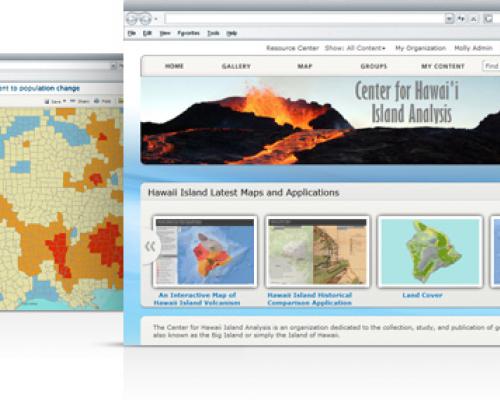Click the browser Refresh icon
500x400 pixels.
tap(462, 19)
